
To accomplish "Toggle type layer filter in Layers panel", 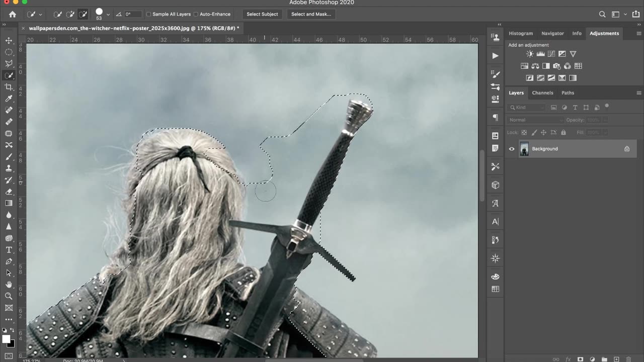I will (x=575, y=107).
